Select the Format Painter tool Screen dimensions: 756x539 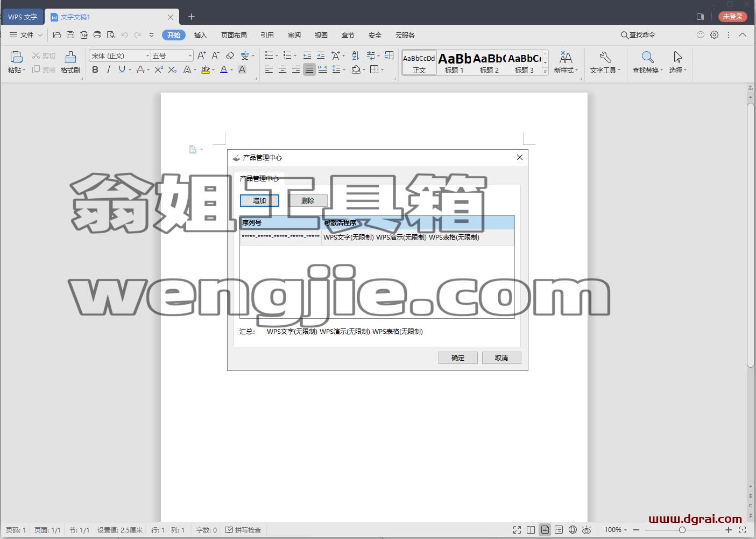point(70,62)
